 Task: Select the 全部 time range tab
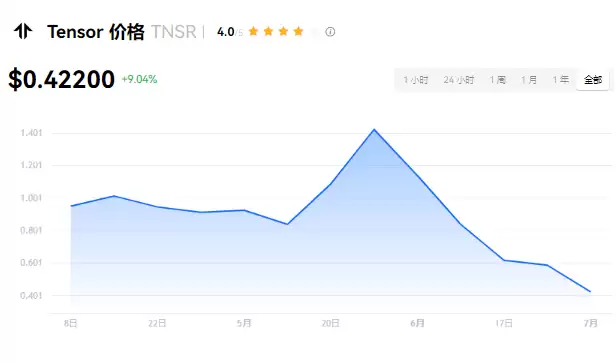point(593,80)
